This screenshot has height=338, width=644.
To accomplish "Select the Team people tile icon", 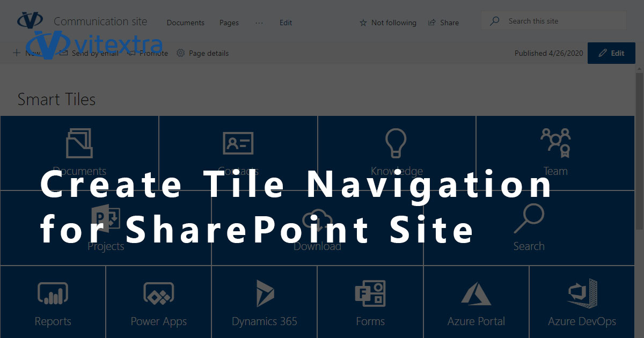I will pyautogui.click(x=555, y=143).
